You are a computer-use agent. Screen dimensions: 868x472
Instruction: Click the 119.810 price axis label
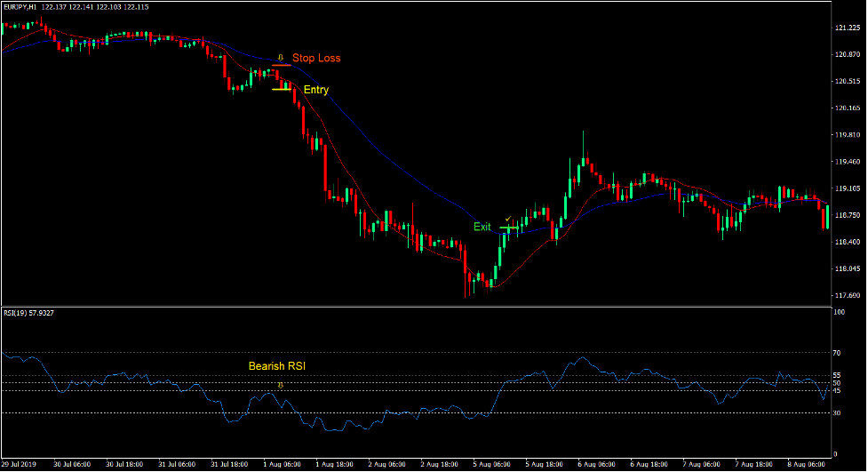(x=848, y=134)
